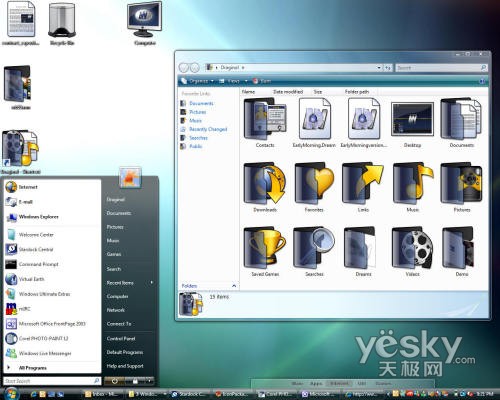500x400 pixels.
Task: Open the Searches folder with magnifier icon
Action: (314, 248)
